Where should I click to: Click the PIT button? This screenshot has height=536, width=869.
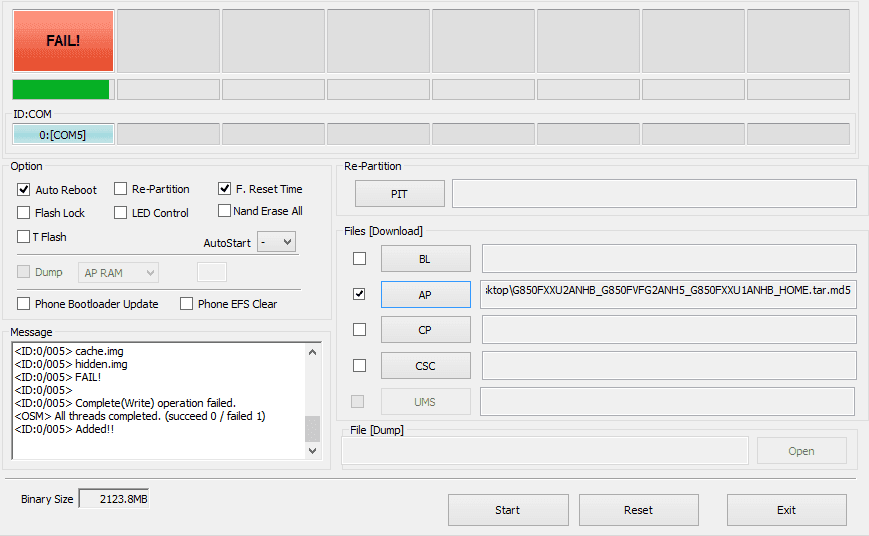tap(400, 194)
